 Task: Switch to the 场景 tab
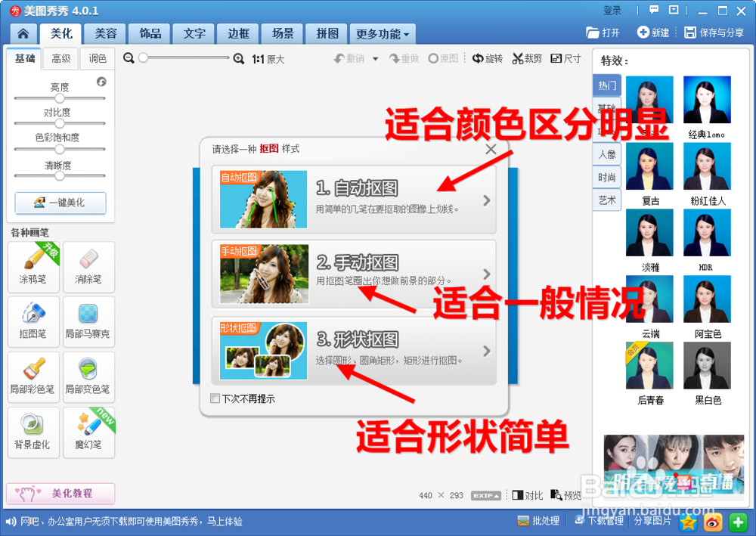283,34
